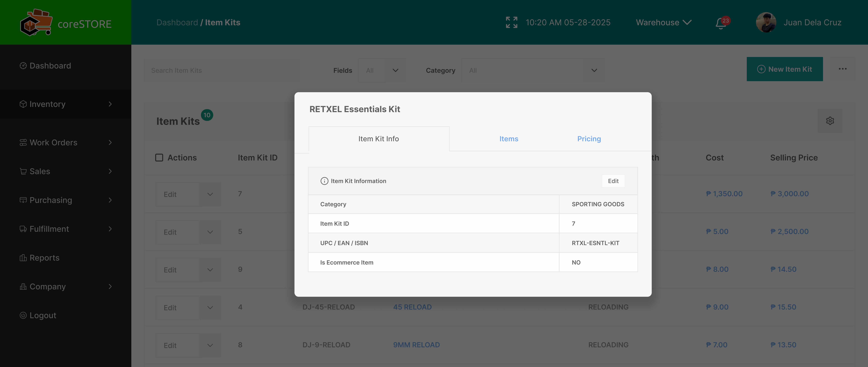
Task: Click the DJ-45-RELOAD cell
Action: click(328, 307)
